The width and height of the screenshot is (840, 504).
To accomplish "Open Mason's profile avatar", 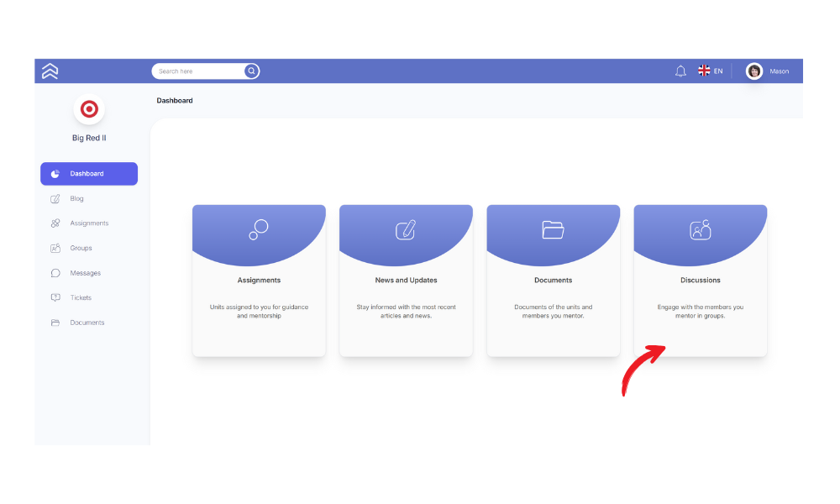I will [754, 71].
